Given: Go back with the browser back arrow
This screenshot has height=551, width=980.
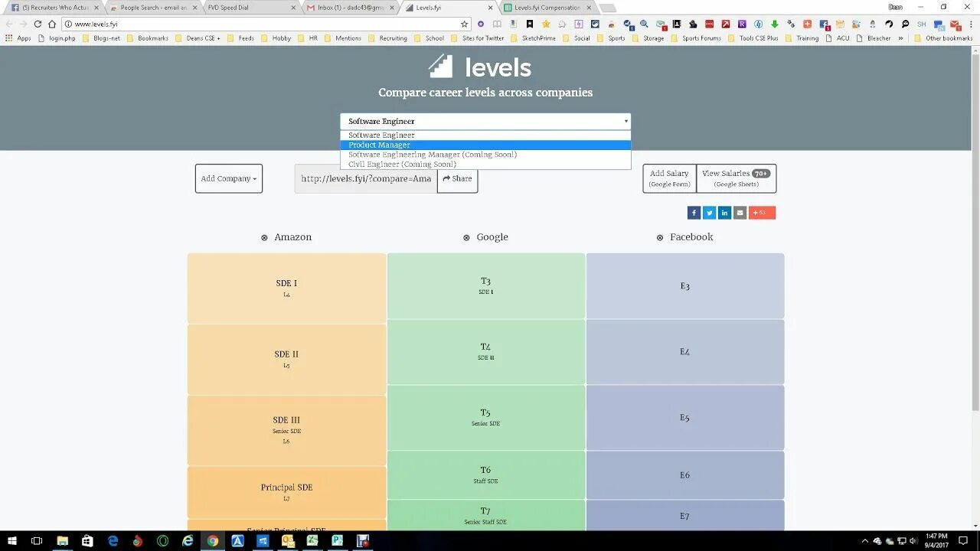Looking at the screenshot, I should 9,24.
